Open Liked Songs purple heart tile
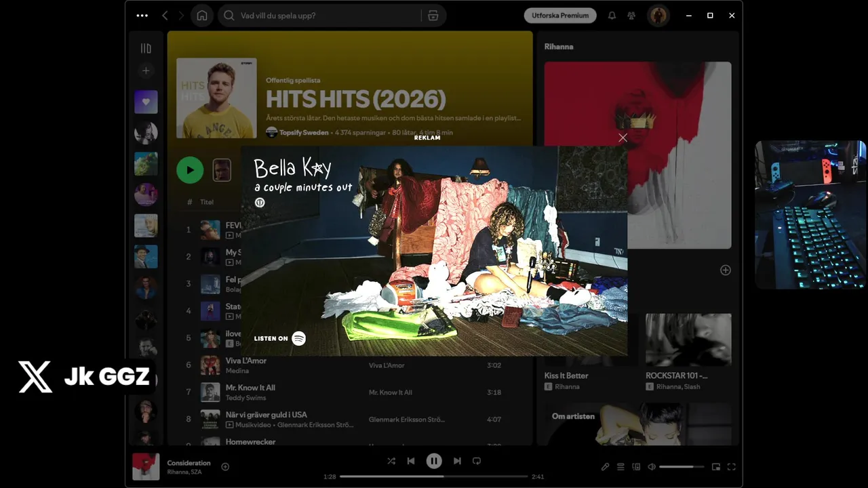 point(146,102)
